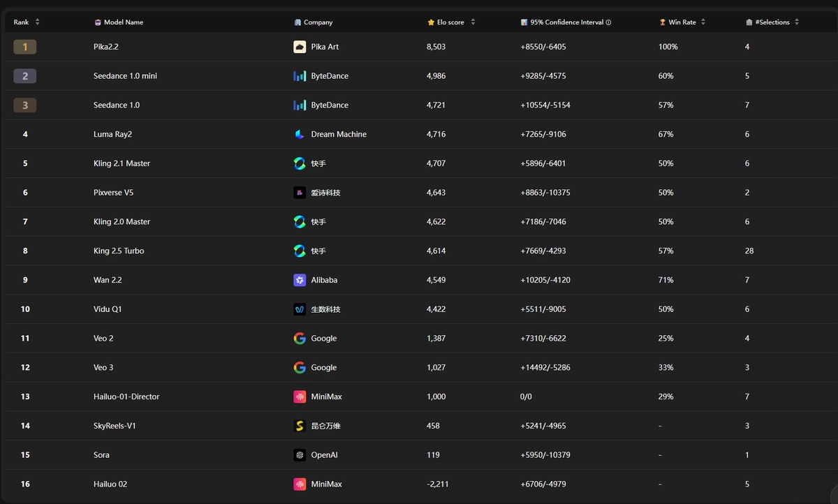The height and width of the screenshot is (504, 838).
Task: Click the Pika Art company logo
Action: (300, 47)
